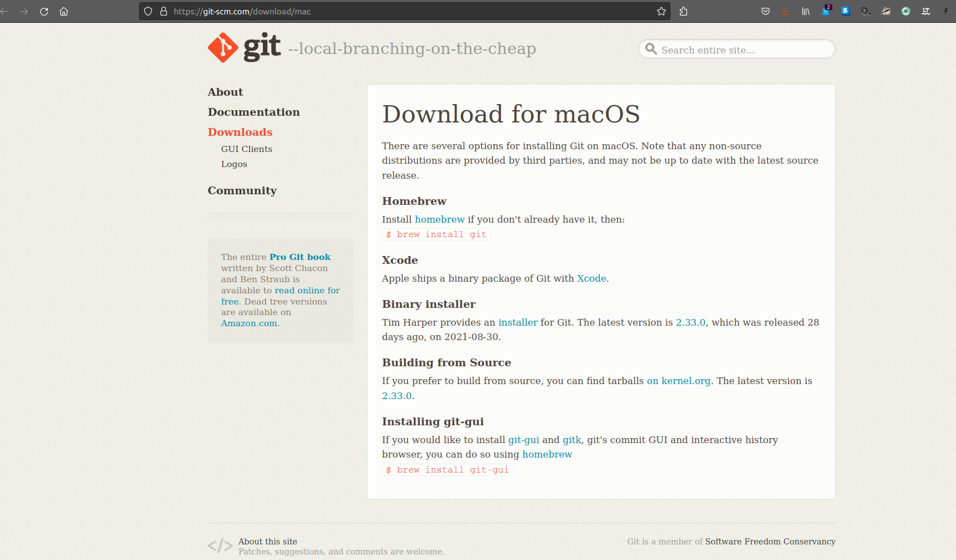Select Downloads in the sidebar

(240, 132)
